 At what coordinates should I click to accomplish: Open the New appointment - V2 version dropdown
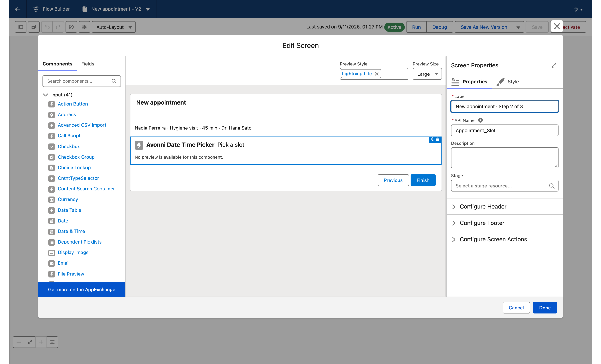pyautogui.click(x=148, y=9)
